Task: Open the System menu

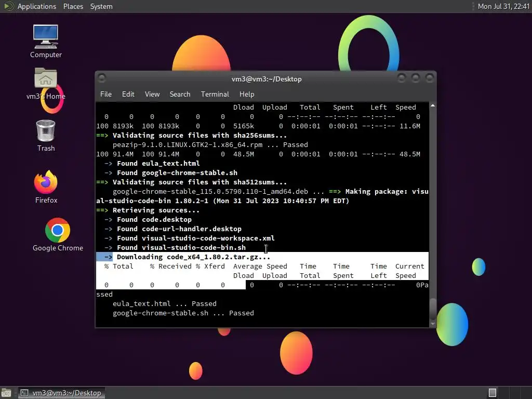Action: pyautogui.click(x=101, y=6)
